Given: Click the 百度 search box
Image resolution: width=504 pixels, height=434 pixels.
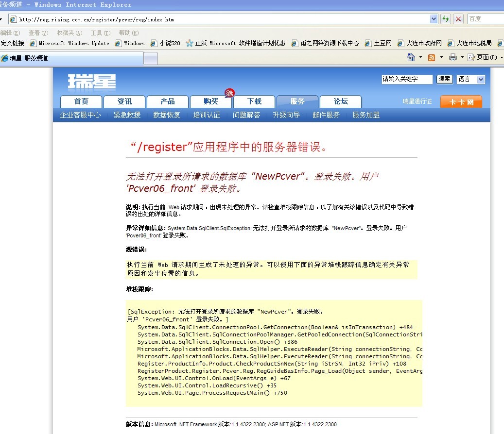Looking at the screenshot, I should coord(486,19).
